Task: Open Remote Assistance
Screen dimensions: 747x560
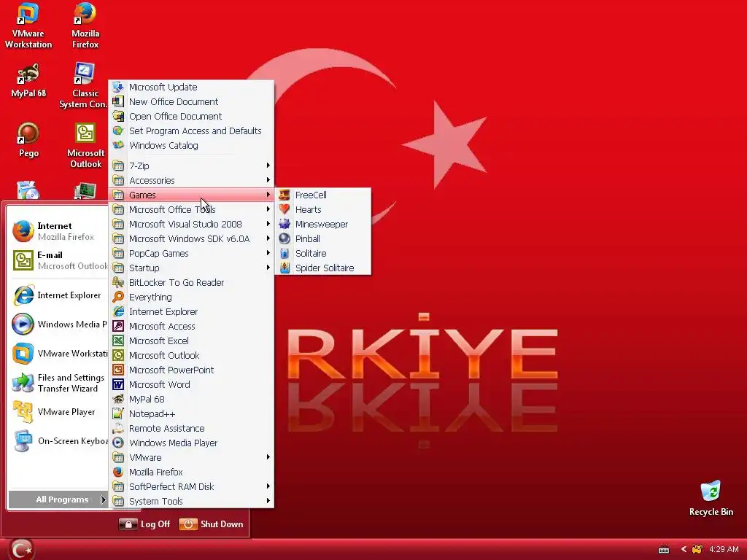Action: [x=191, y=429]
